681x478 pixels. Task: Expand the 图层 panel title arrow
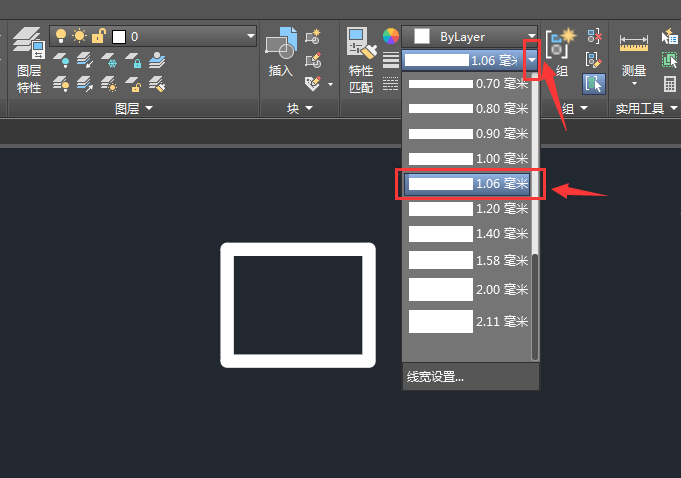(149, 108)
